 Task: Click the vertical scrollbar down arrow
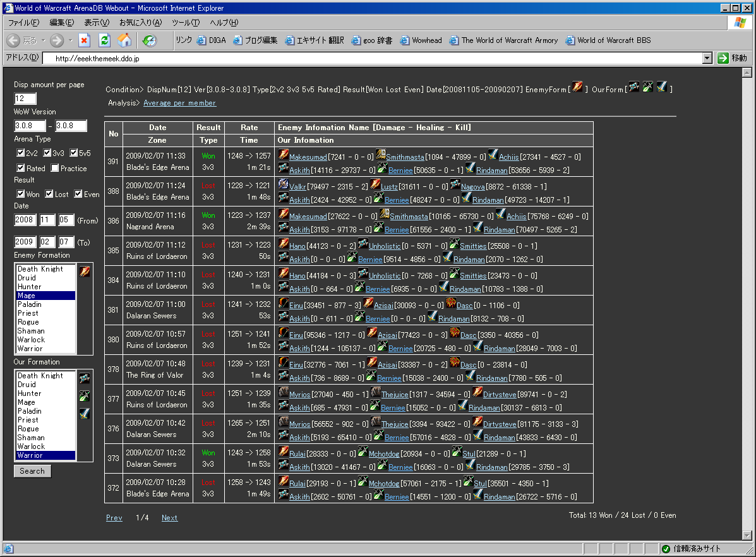[x=747, y=536]
